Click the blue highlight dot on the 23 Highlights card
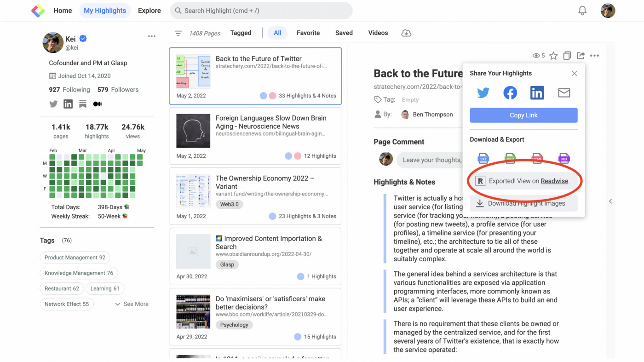644x362 pixels. [x=272, y=216]
